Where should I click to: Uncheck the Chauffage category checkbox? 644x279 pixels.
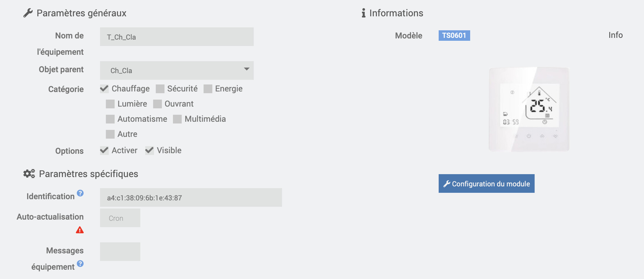104,89
